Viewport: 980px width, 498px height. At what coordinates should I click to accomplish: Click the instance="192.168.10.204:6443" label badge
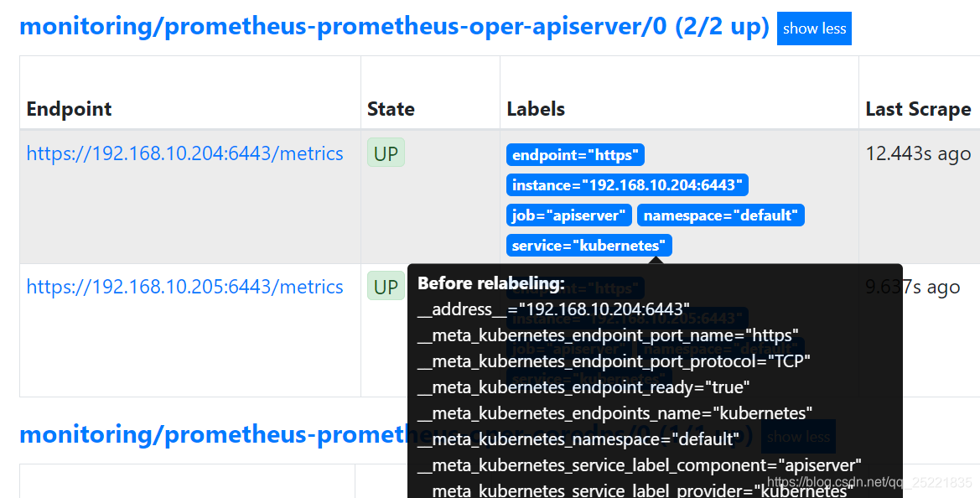click(627, 184)
